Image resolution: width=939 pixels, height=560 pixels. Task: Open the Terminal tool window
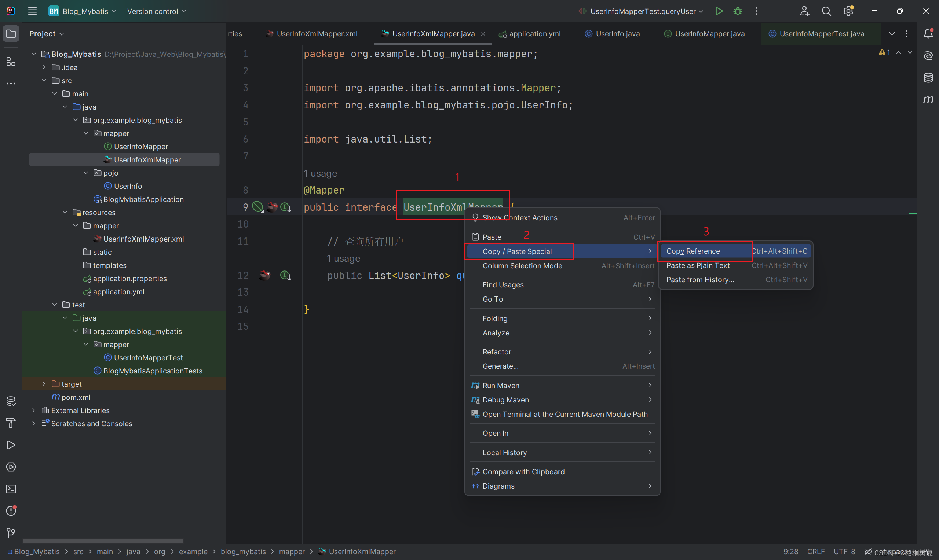point(11,489)
